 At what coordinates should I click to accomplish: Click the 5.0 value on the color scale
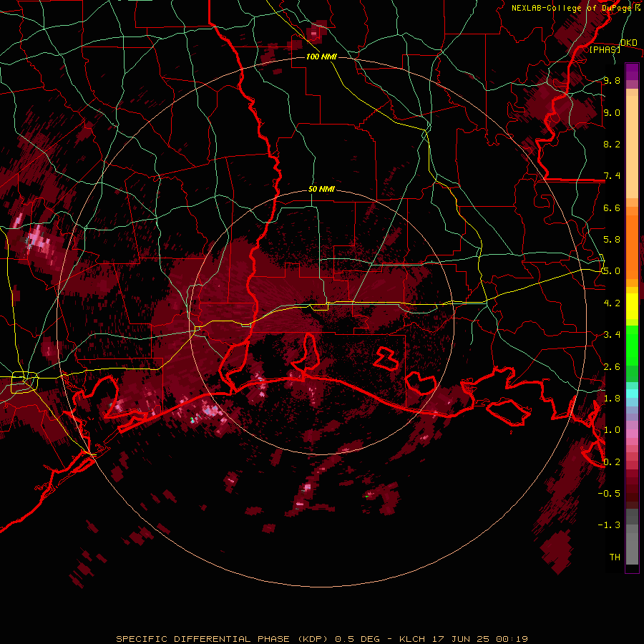click(x=612, y=271)
